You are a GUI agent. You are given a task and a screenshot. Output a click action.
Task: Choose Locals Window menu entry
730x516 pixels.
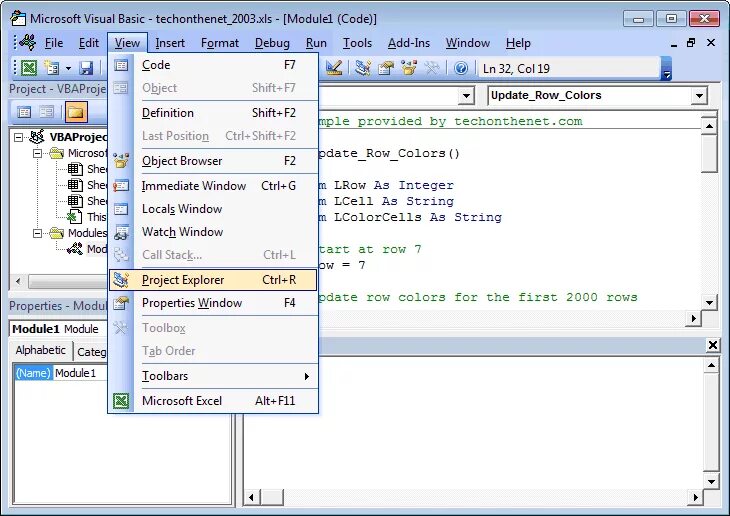coord(214,209)
